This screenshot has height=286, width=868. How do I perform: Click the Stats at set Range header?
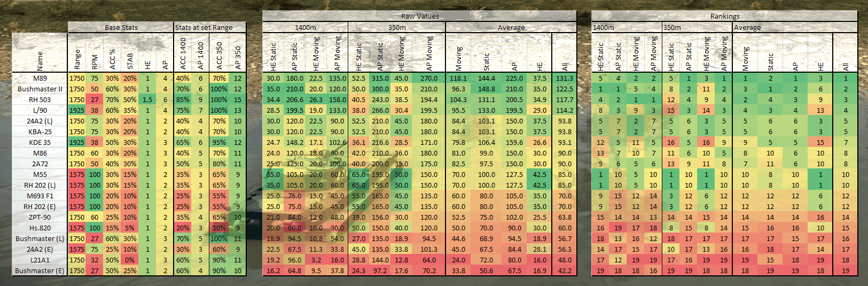[210, 27]
